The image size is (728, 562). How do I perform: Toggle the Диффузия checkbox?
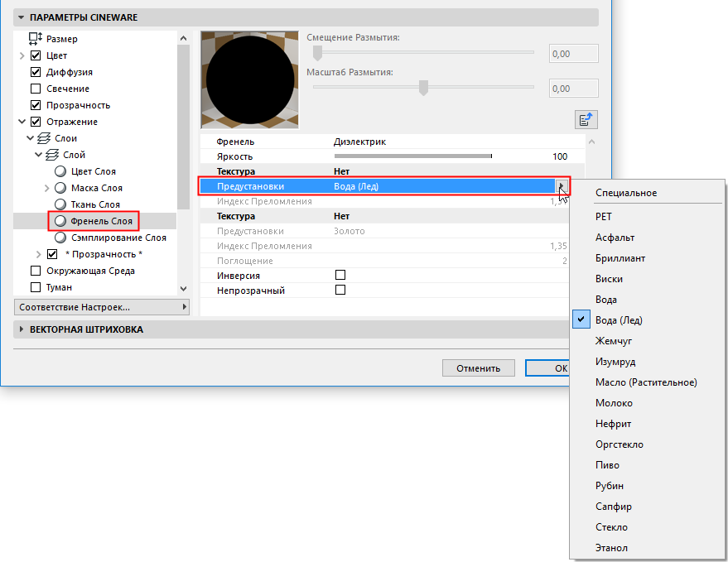pyautogui.click(x=36, y=72)
